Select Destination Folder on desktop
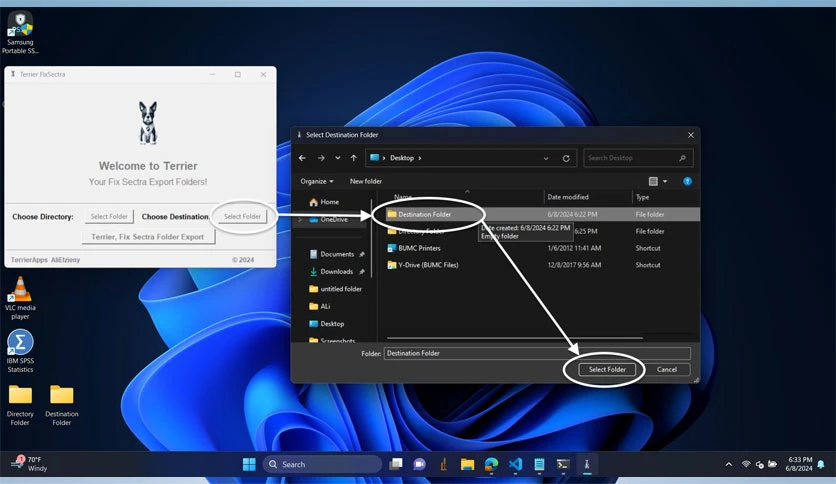 61,405
